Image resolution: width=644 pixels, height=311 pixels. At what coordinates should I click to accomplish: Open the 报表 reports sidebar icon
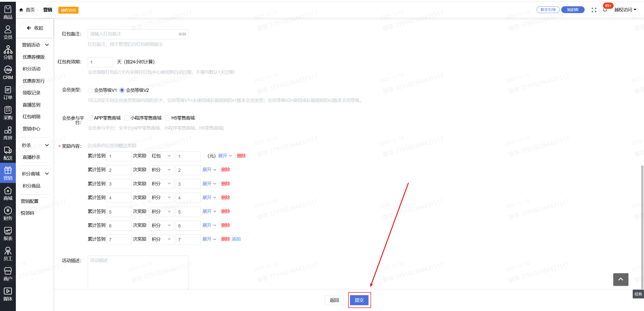point(8,234)
